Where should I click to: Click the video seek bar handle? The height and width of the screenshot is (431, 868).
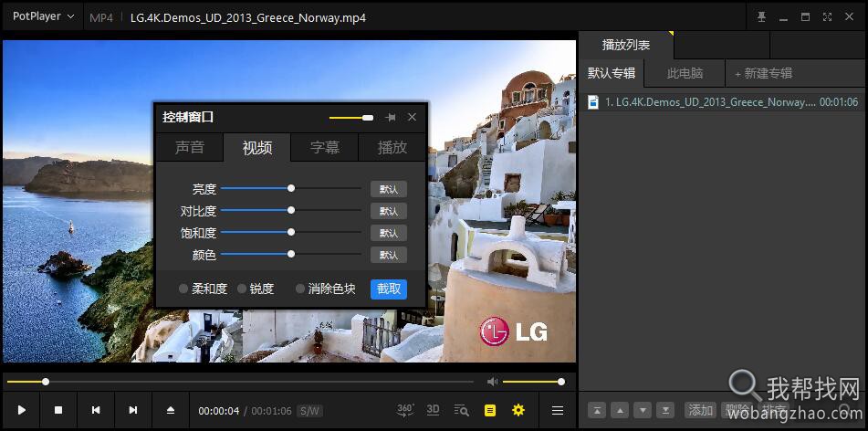46,382
